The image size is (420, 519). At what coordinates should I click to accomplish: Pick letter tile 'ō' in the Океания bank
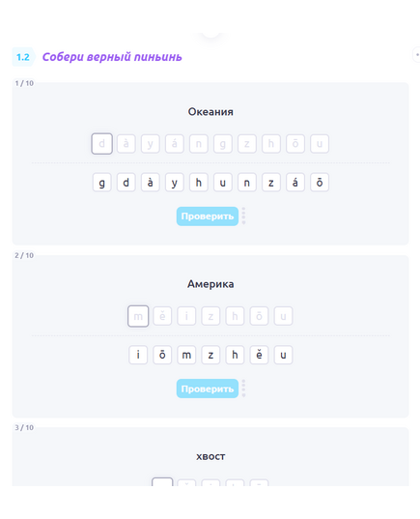click(x=320, y=183)
